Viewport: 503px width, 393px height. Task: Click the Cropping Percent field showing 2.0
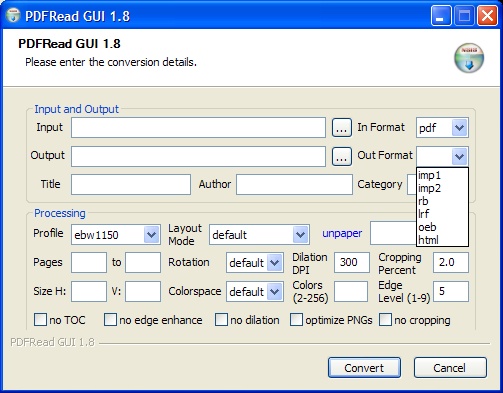tap(451, 263)
